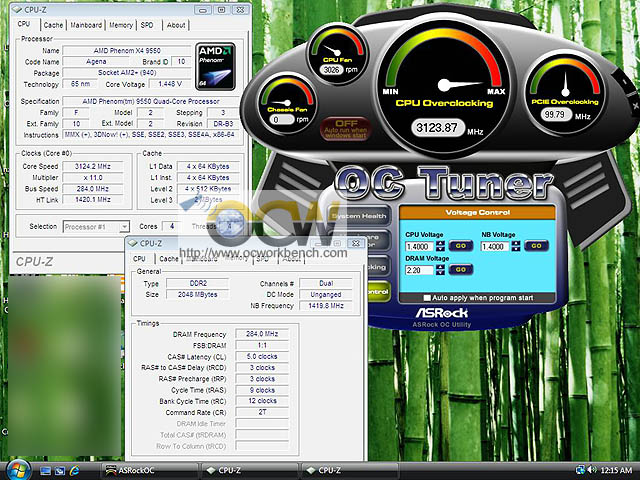Increase DRAM Voltage with up arrow
Screen dimensions: 640x480
440,267
